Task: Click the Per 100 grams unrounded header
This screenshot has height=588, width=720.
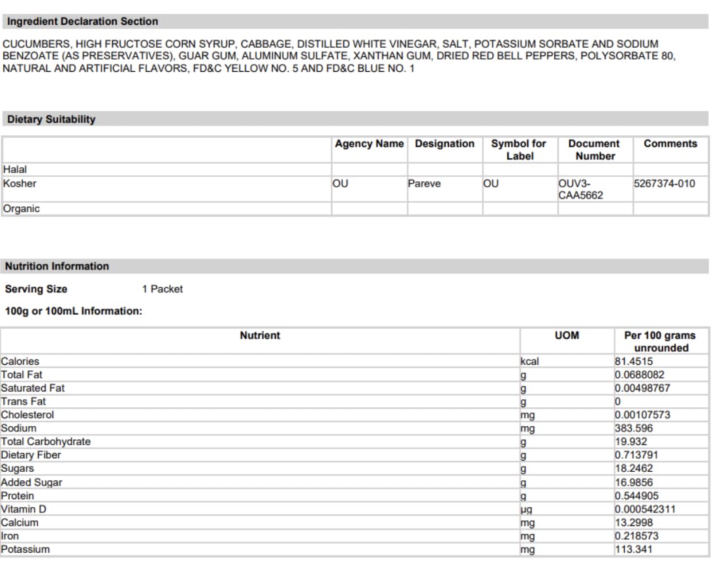Action: pyautogui.click(x=660, y=341)
